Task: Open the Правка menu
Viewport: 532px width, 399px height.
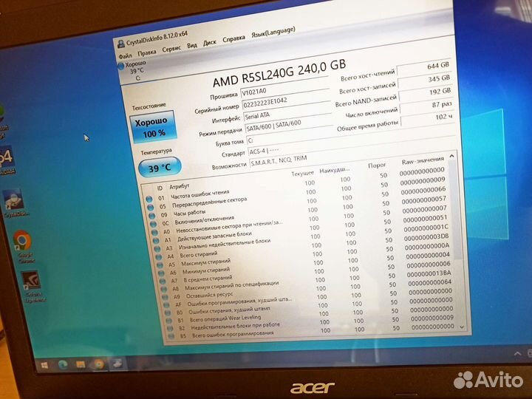Action: 147,52
